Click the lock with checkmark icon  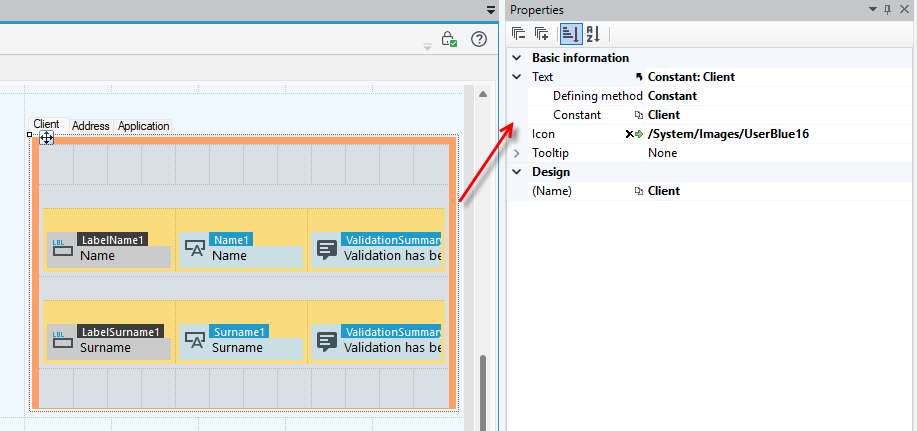449,39
